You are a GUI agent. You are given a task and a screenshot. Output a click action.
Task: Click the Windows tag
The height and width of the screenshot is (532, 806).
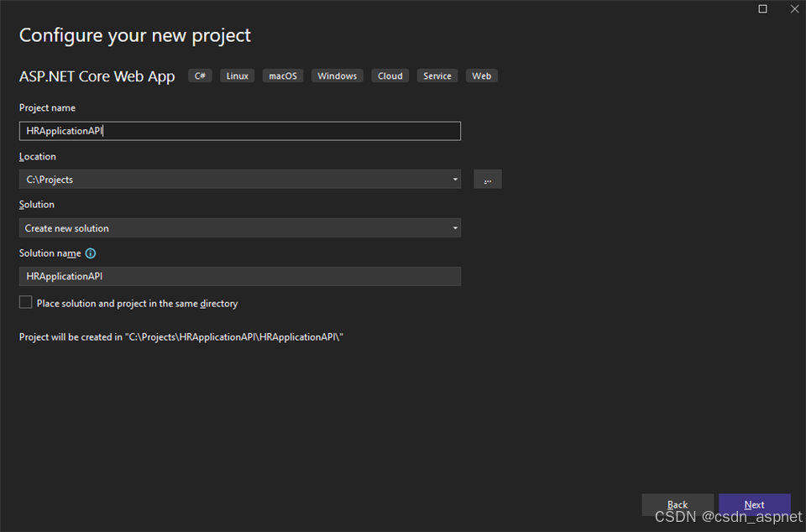(338, 76)
